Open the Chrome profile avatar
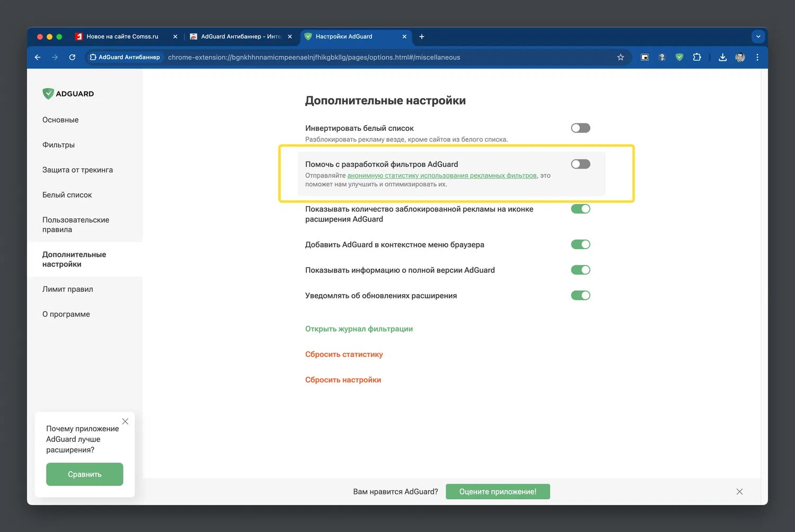795x532 pixels. tap(740, 57)
